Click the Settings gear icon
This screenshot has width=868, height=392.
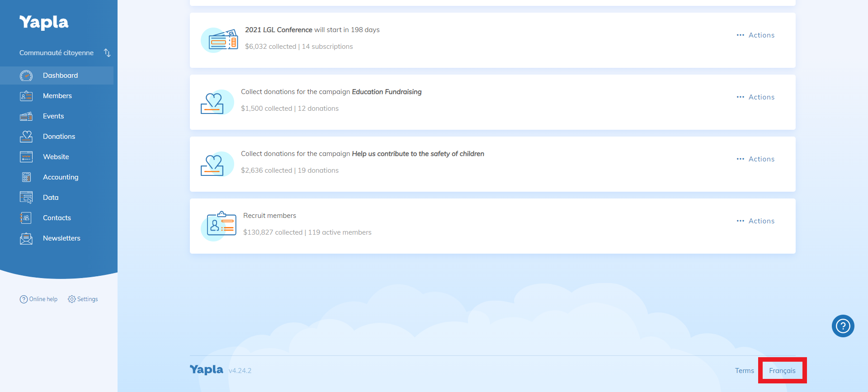click(x=71, y=299)
